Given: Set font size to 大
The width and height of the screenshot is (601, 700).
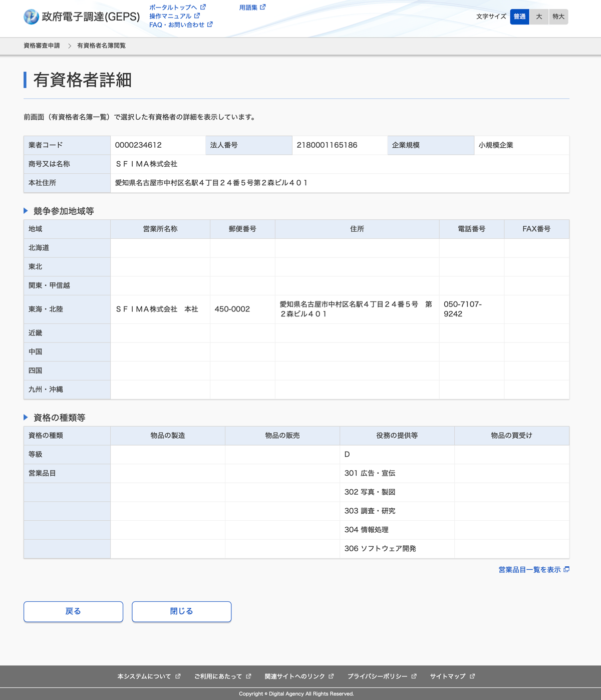Looking at the screenshot, I should [x=539, y=17].
